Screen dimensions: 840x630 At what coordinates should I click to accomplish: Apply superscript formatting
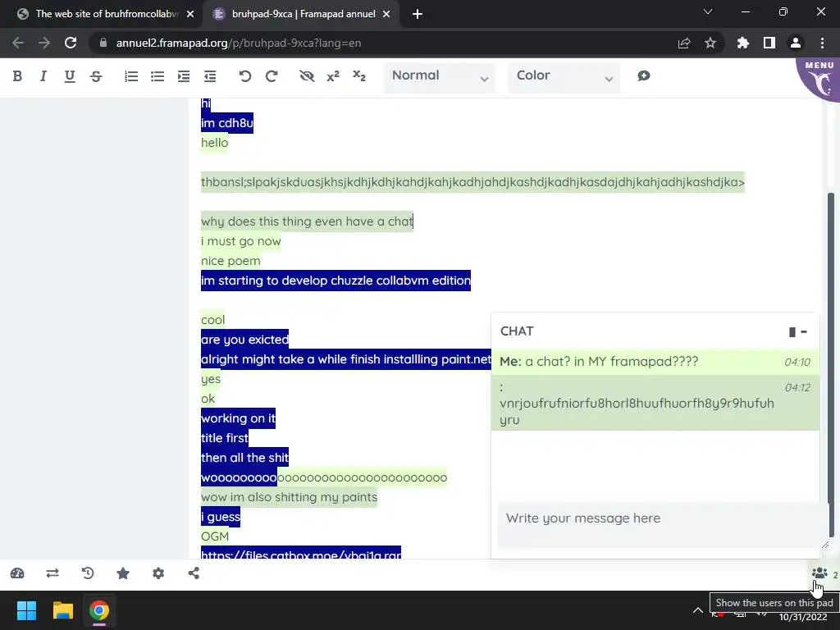[333, 76]
